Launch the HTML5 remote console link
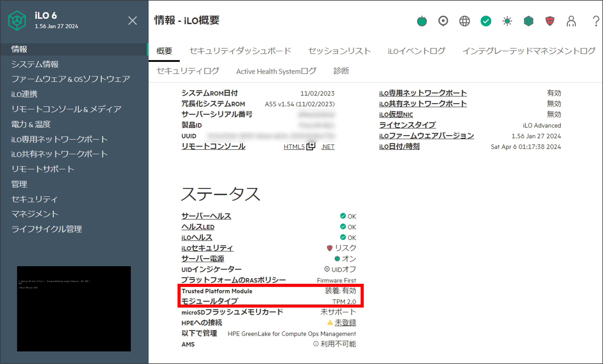This screenshot has height=364, width=603. [x=294, y=147]
